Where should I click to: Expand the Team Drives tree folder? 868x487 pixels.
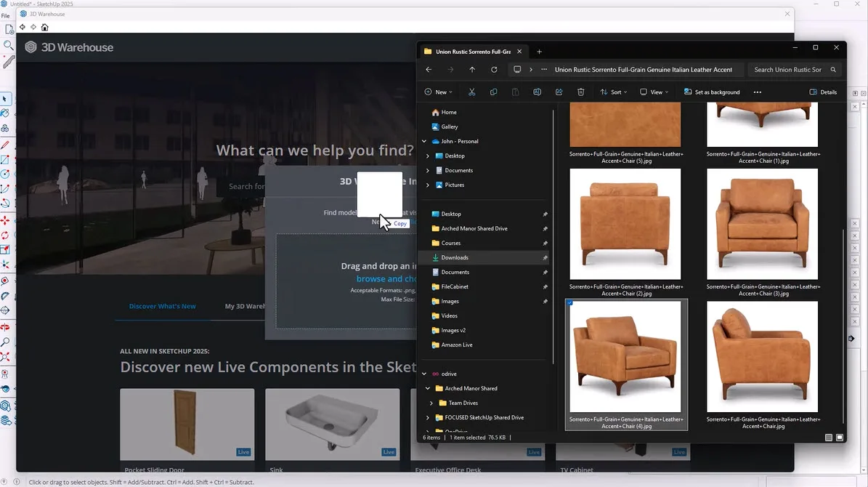[431, 403]
